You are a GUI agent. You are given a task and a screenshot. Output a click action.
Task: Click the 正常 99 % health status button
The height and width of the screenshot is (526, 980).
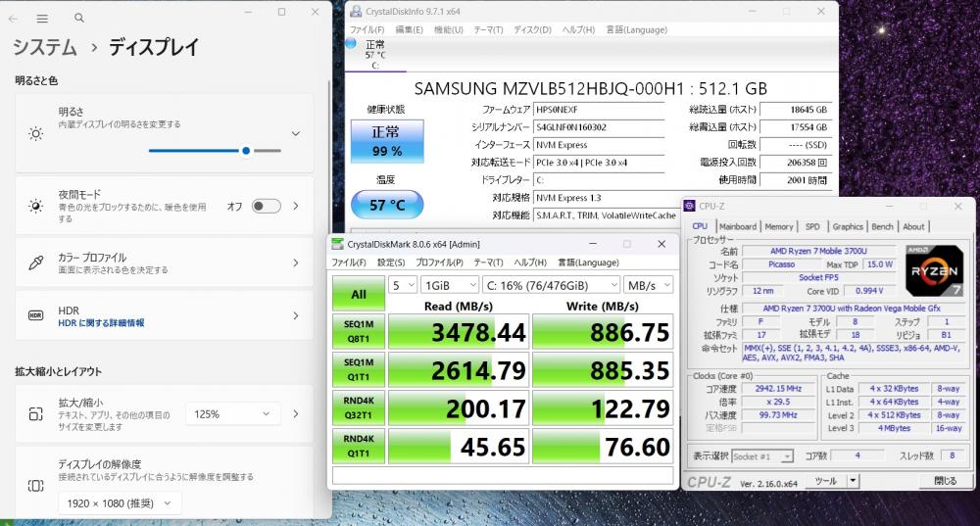pos(387,141)
